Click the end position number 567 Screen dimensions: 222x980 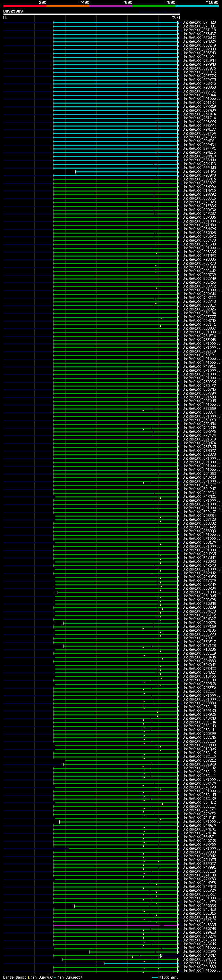pos(175,17)
